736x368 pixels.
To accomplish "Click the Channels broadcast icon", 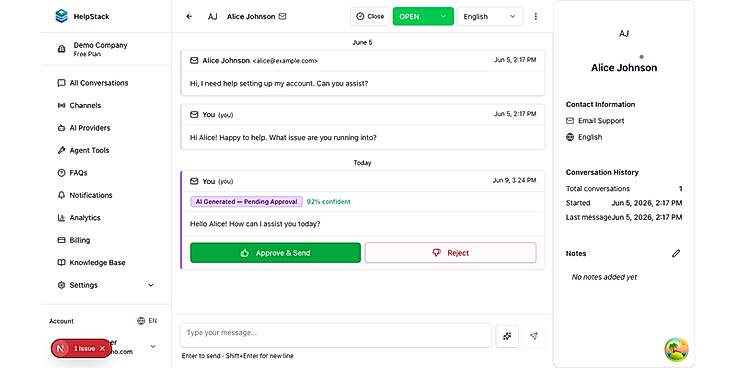I will point(61,106).
